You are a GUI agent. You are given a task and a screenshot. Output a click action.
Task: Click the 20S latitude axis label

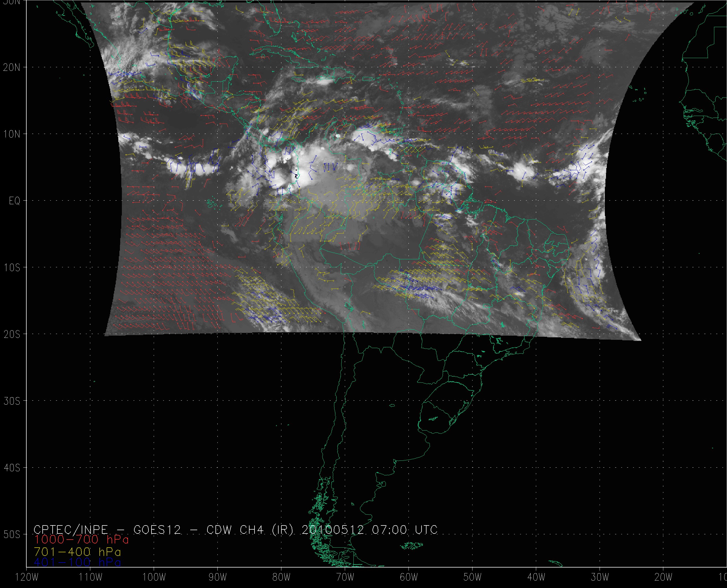pos(12,334)
